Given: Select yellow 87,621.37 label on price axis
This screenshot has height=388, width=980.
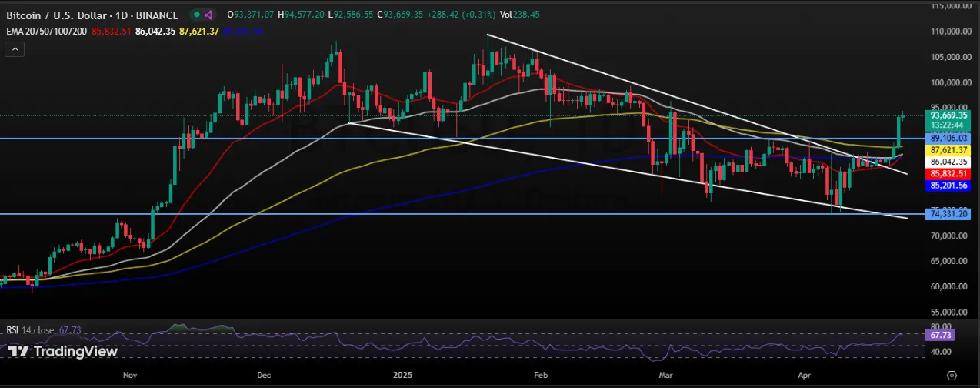Looking at the screenshot, I should [x=950, y=151].
